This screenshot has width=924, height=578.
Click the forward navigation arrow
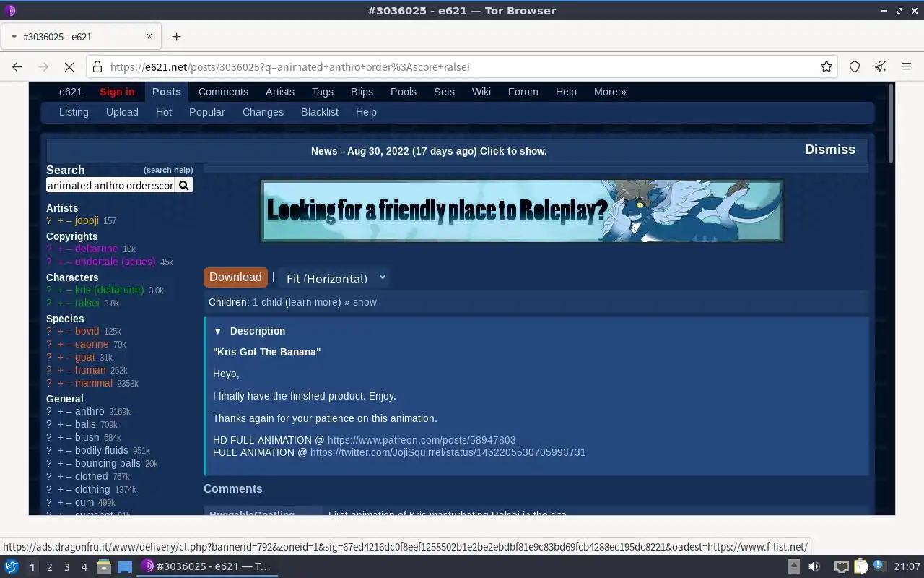tap(43, 66)
